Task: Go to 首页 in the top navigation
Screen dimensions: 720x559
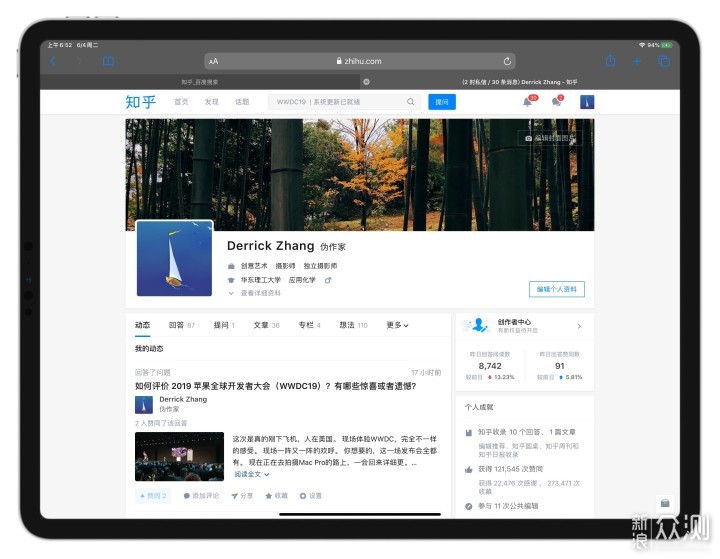Action: click(x=181, y=102)
